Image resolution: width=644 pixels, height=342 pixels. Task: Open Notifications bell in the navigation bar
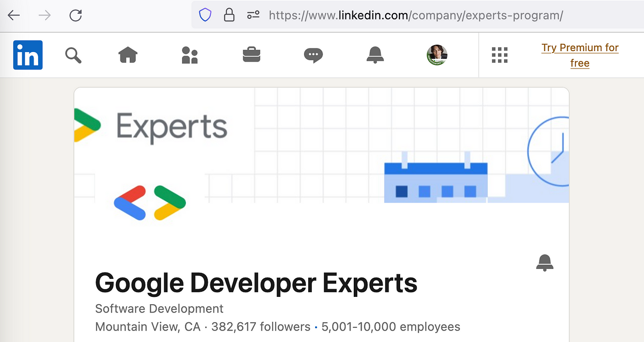pyautogui.click(x=375, y=55)
